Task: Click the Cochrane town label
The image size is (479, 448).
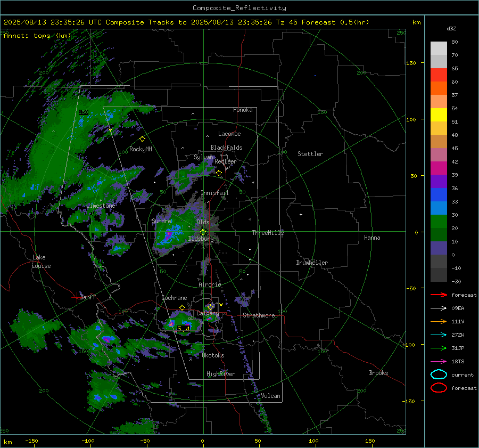Action: tap(174, 298)
